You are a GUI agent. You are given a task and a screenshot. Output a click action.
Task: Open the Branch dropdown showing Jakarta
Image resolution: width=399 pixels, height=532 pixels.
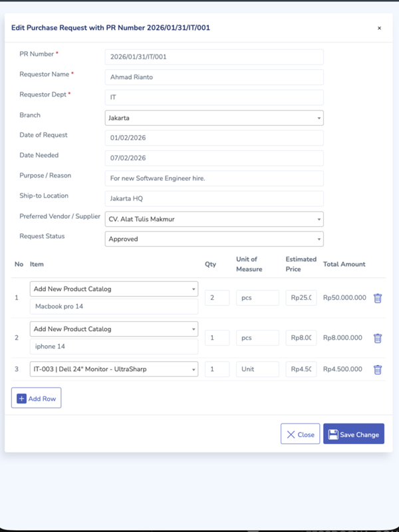coord(214,118)
